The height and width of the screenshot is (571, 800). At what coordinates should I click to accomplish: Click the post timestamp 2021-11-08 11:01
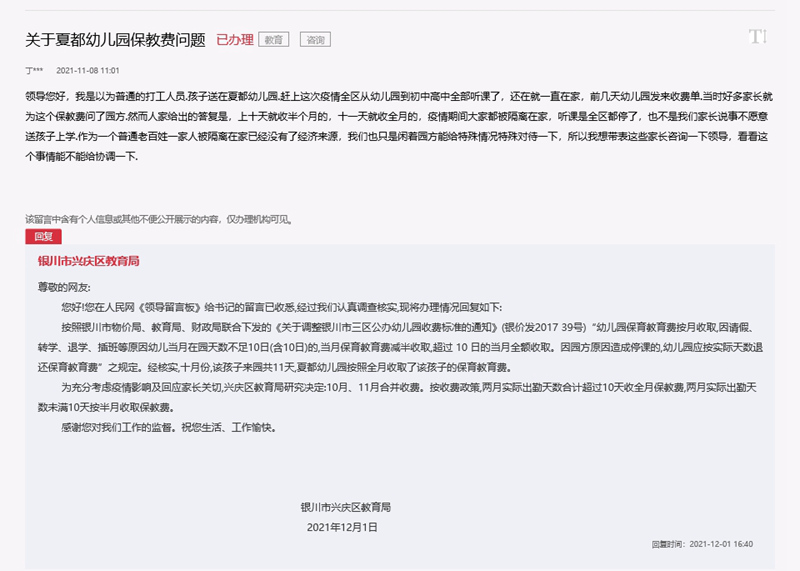point(88,71)
